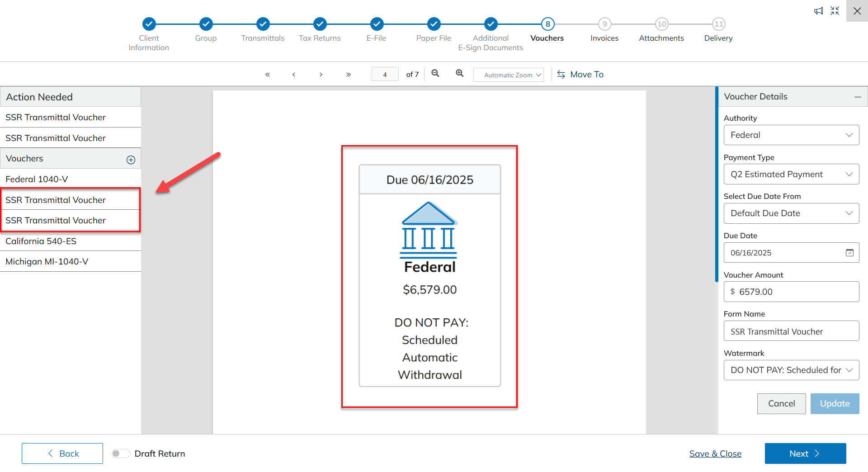The height and width of the screenshot is (472, 868).
Task: Go to the next page arrow
Action: click(321, 75)
